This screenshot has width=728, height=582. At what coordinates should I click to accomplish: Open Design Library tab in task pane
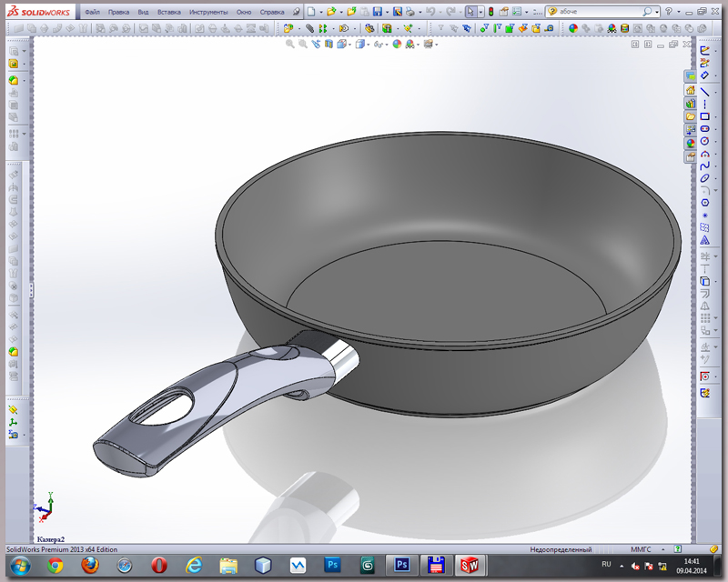coord(691,103)
